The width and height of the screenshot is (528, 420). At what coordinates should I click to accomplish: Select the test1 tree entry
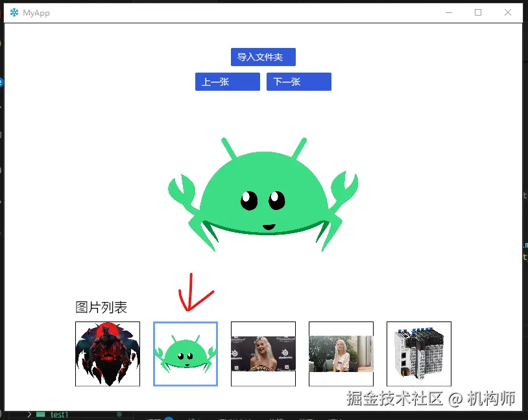[x=59, y=414]
